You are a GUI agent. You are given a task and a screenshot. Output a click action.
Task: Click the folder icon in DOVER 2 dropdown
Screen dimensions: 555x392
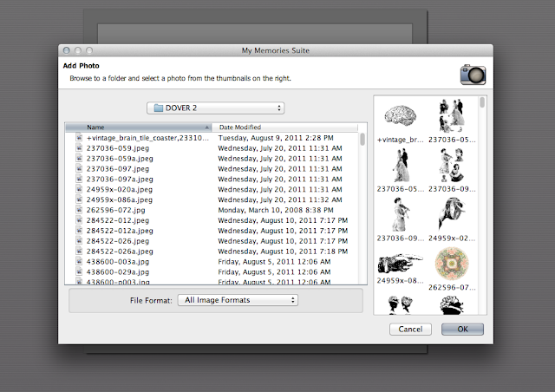(158, 108)
